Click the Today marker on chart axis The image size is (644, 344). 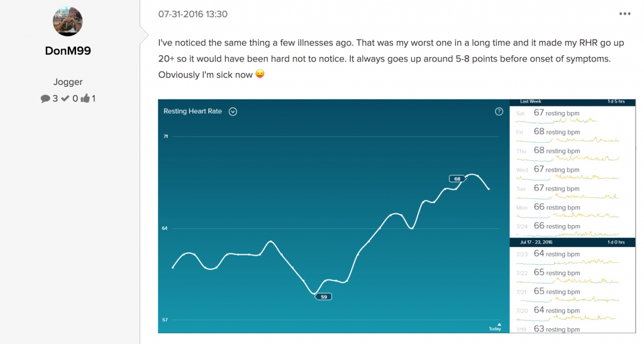coord(496,327)
